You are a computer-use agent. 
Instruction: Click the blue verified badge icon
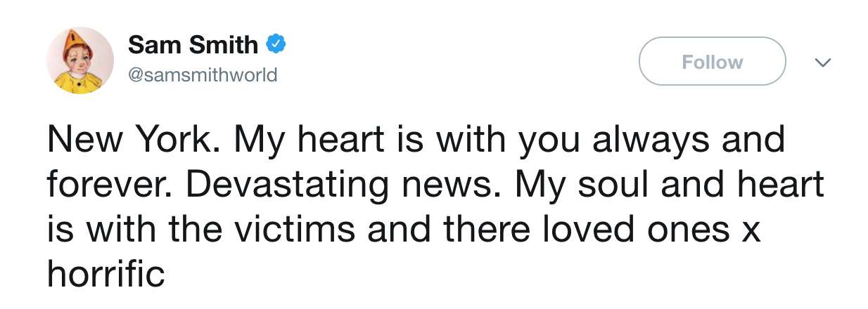(x=276, y=46)
